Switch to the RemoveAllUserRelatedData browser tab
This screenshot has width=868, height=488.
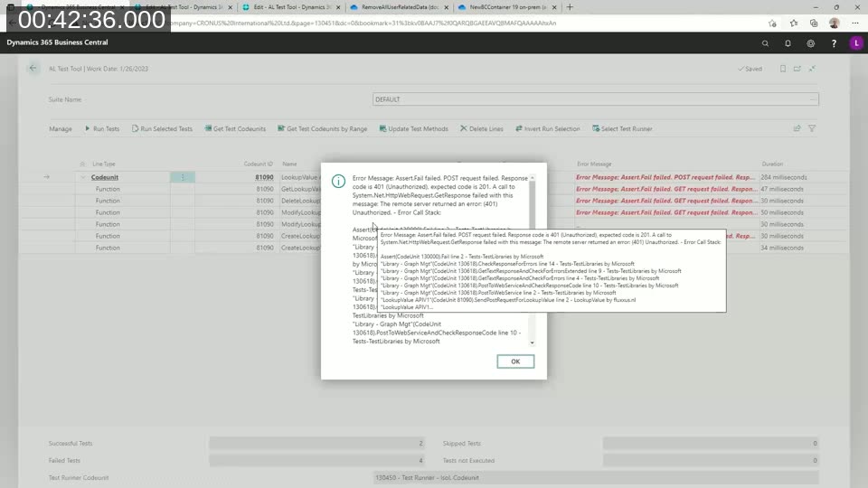click(x=400, y=7)
